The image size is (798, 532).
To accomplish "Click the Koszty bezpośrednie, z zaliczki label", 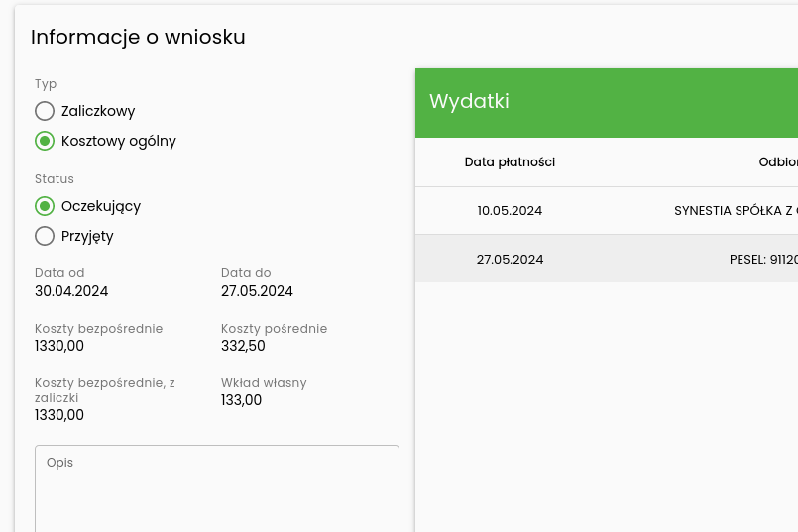I will (104, 389).
